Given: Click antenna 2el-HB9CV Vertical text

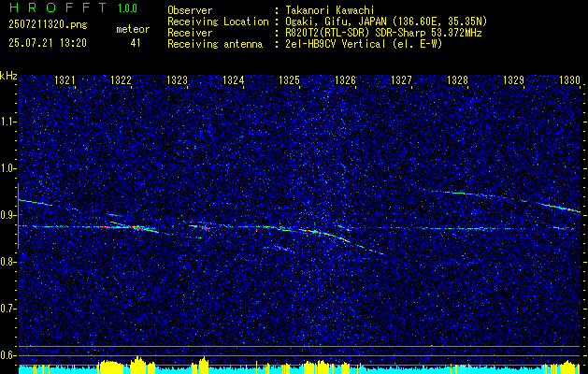Looking at the screenshot, I should click(x=363, y=44).
